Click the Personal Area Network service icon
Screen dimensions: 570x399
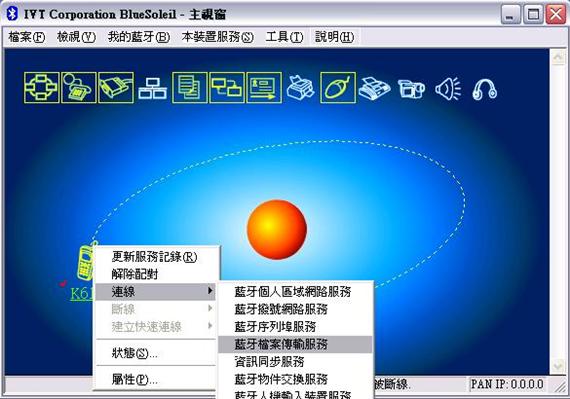(42, 88)
